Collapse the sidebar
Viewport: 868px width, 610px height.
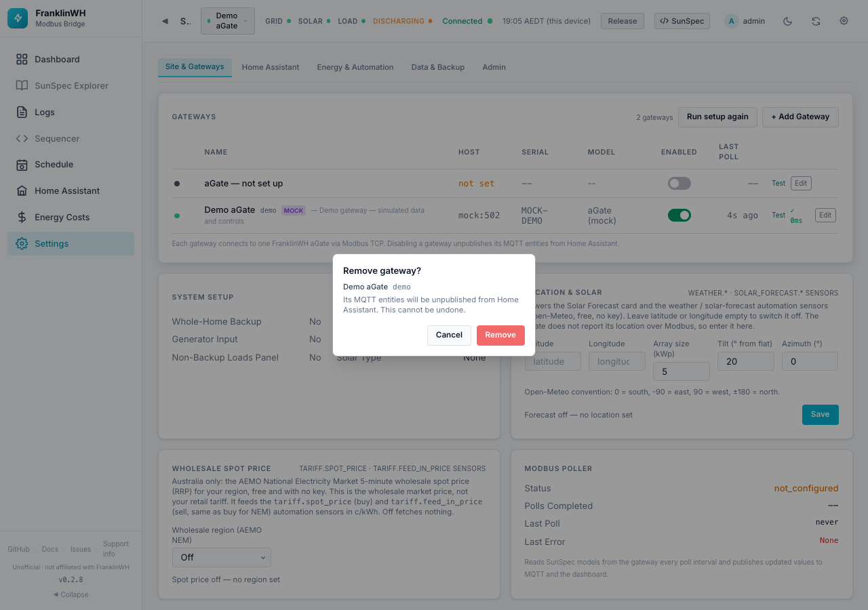71,594
